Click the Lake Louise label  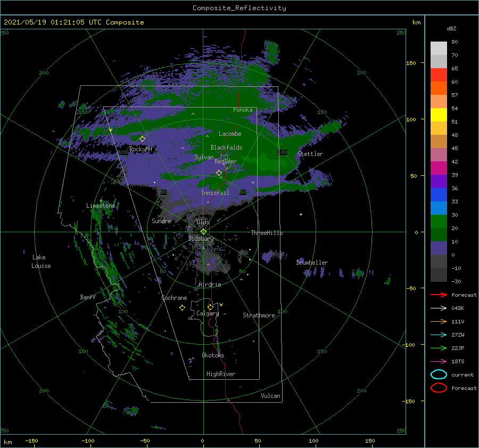click(x=41, y=262)
